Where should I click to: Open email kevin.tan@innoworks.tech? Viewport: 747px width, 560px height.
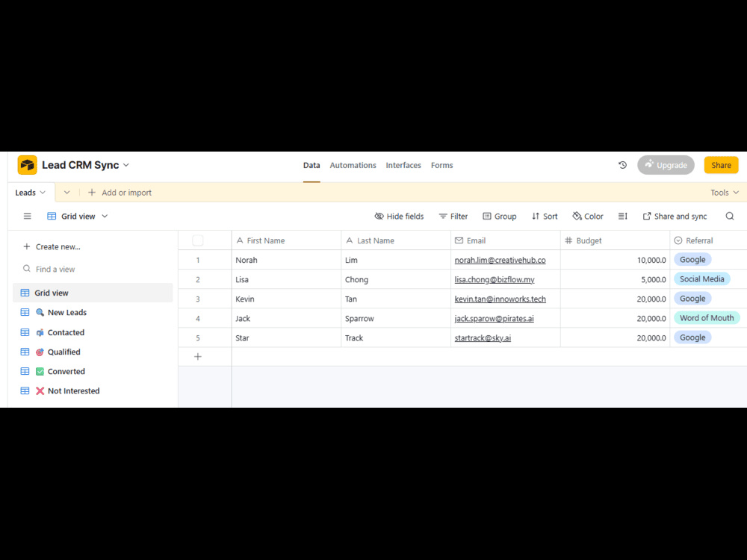pyautogui.click(x=500, y=299)
